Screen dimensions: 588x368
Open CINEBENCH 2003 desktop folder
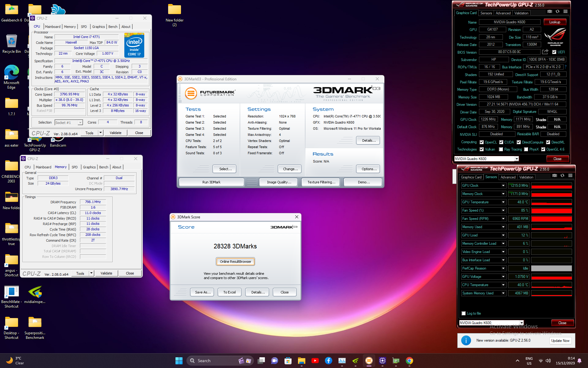point(11,172)
